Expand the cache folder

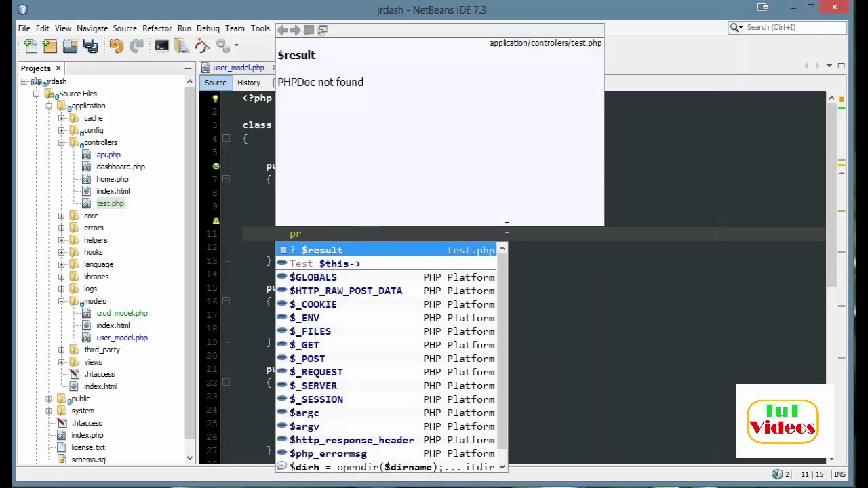point(61,118)
